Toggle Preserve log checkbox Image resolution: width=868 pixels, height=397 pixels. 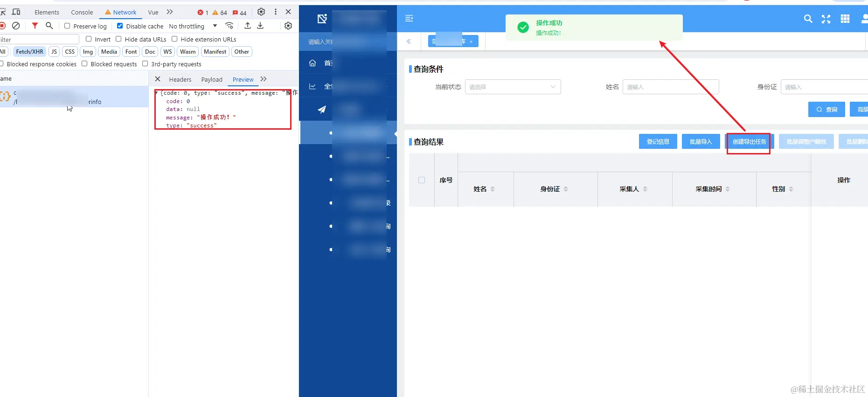click(x=67, y=26)
